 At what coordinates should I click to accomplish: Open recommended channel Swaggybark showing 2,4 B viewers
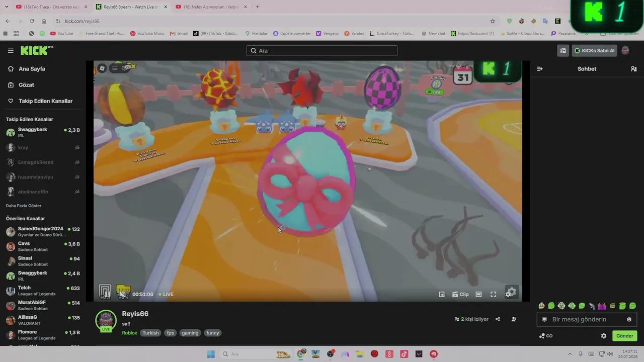[43, 276]
